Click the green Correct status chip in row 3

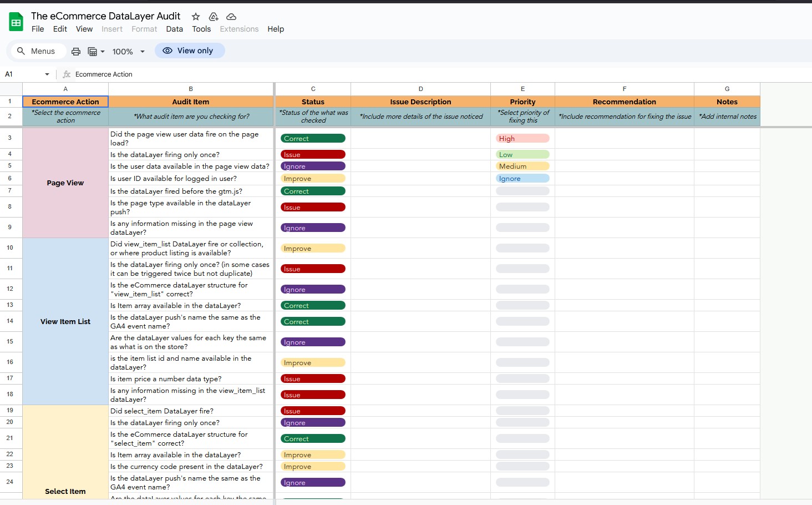pyautogui.click(x=312, y=138)
